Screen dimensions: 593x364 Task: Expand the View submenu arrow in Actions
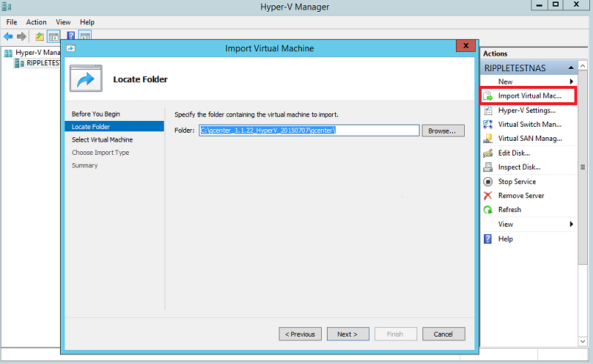coord(571,225)
